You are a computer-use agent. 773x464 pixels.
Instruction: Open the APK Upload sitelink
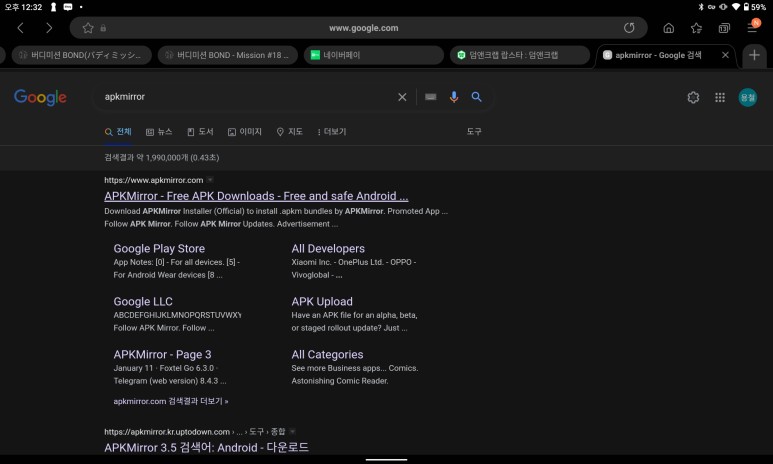click(x=322, y=301)
